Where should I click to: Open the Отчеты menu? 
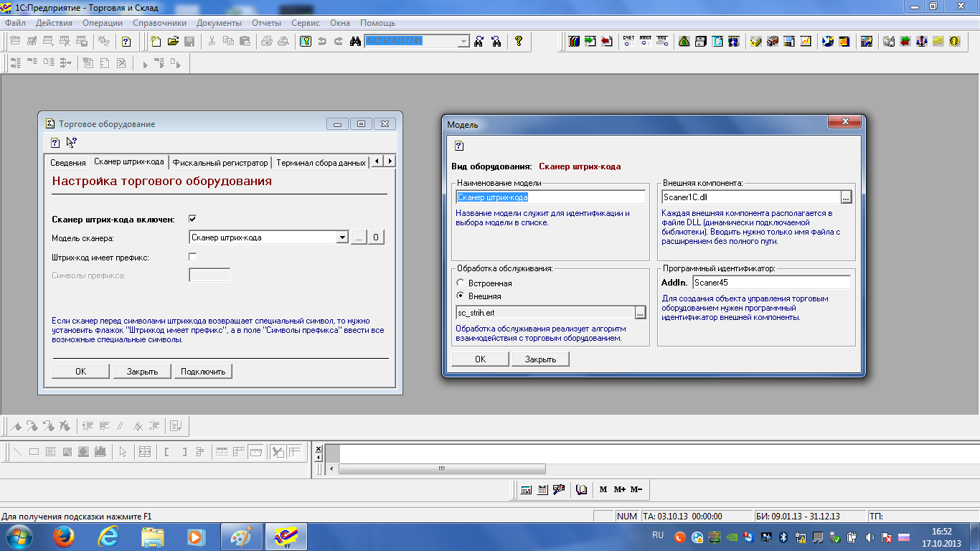click(x=266, y=23)
